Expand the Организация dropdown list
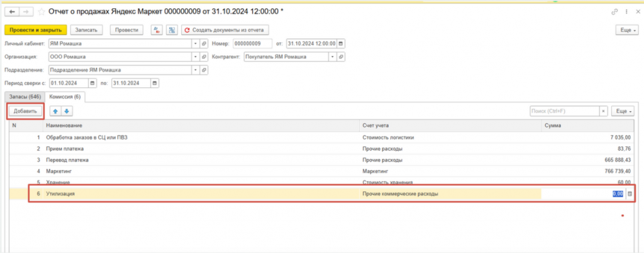Image resolution: width=644 pixels, height=253 pixels. pyautogui.click(x=195, y=57)
